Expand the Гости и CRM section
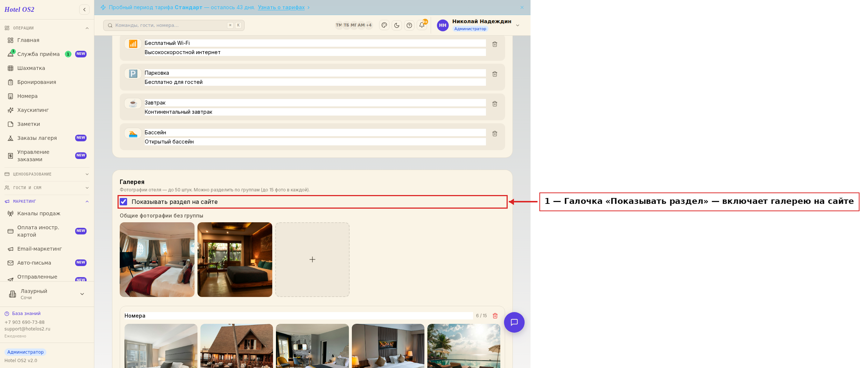 point(47,188)
